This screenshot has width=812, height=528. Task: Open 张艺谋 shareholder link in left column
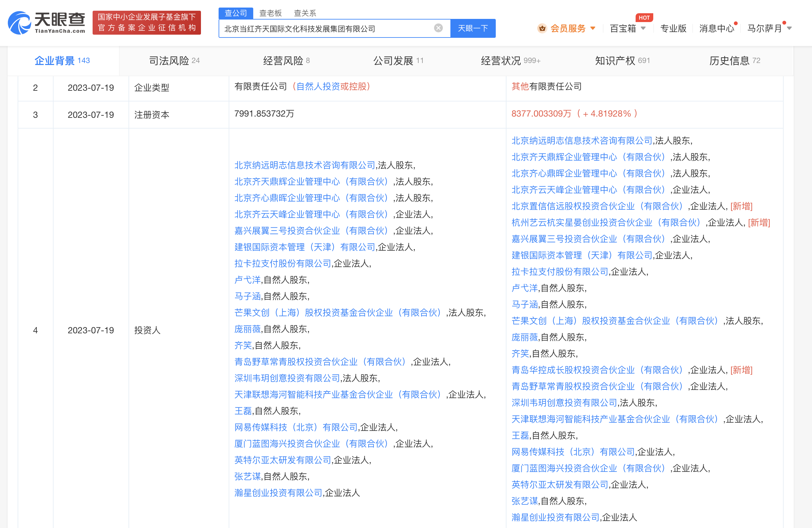click(247, 476)
